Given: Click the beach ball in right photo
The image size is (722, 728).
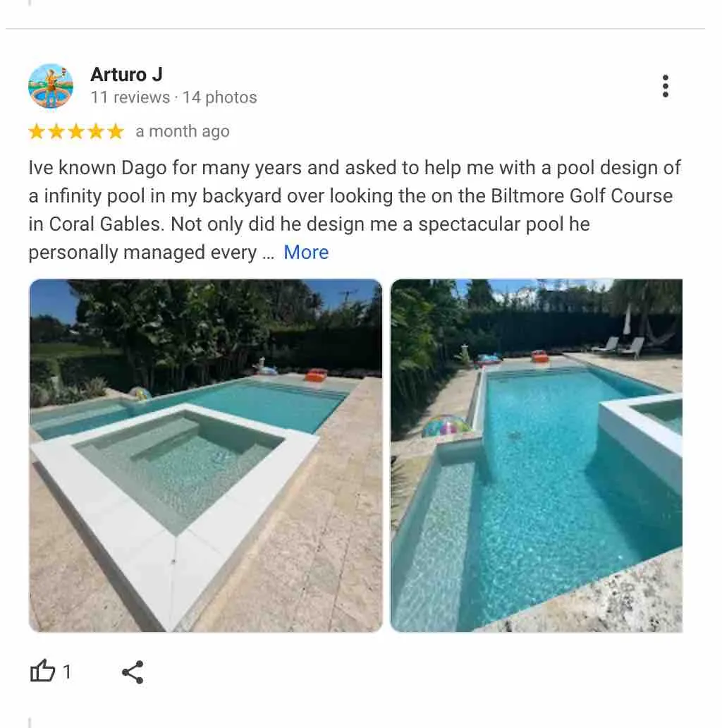Looking at the screenshot, I should pos(446,425).
